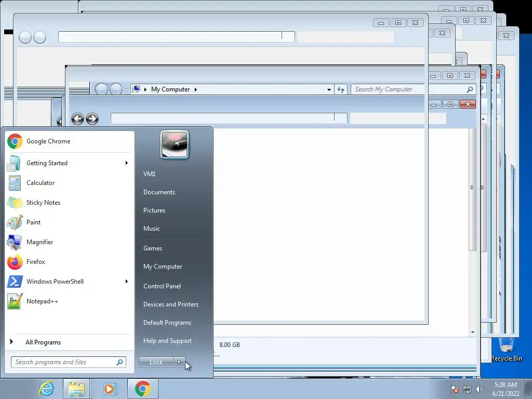Viewport: 532px width, 399px height.
Task: Open Help and Support
Action: (167, 341)
